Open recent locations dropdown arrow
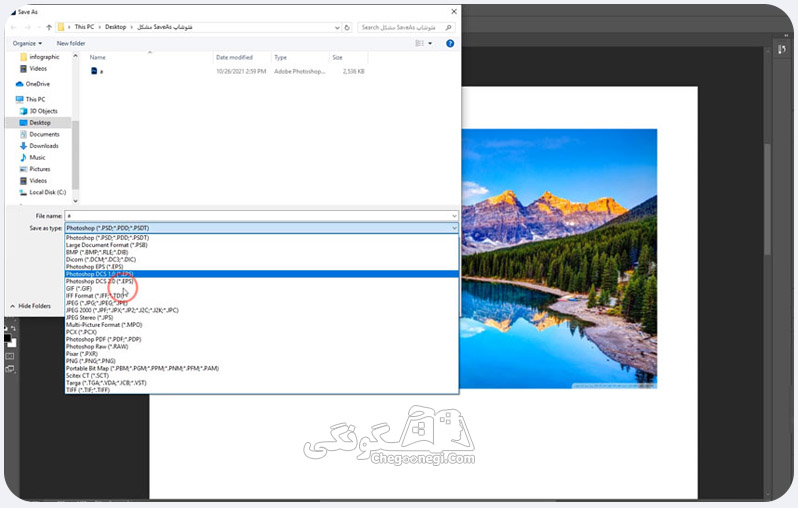The height and width of the screenshot is (508, 798). coord(39,27)
